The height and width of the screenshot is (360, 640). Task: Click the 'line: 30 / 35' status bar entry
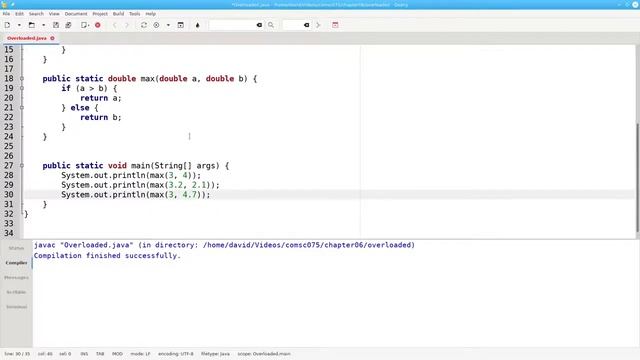[17, 354]
